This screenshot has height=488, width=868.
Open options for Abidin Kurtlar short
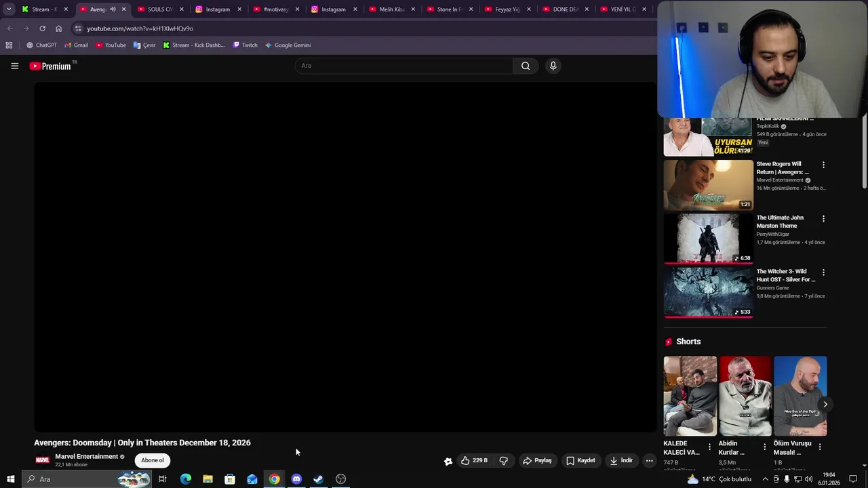click(x=765, y=447)
